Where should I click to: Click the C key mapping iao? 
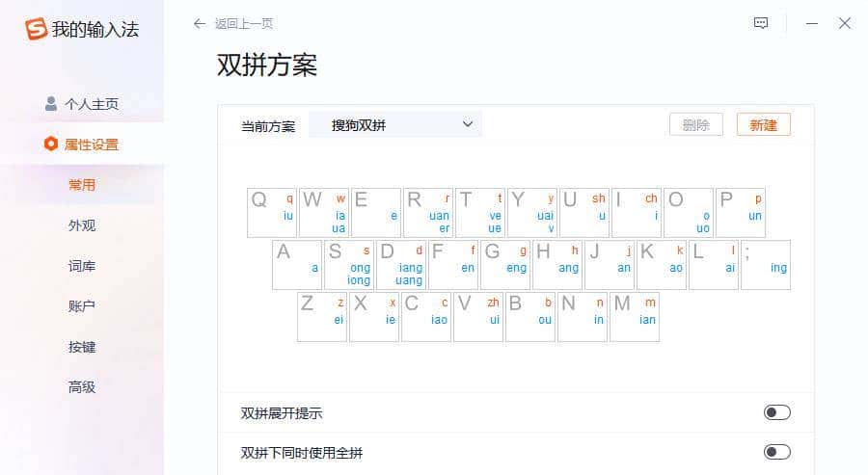[x=425, y=317]
